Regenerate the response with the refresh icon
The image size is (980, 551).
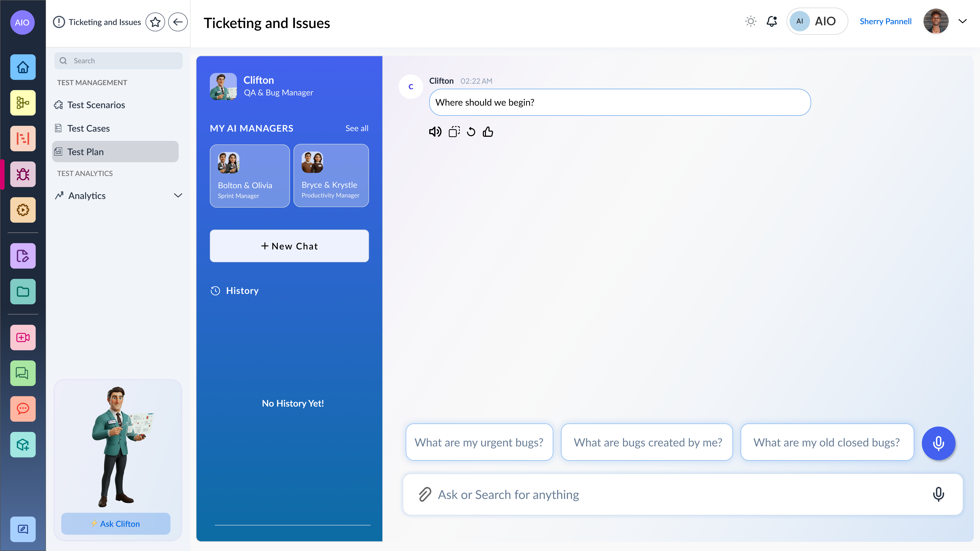(x=471, y=132)
